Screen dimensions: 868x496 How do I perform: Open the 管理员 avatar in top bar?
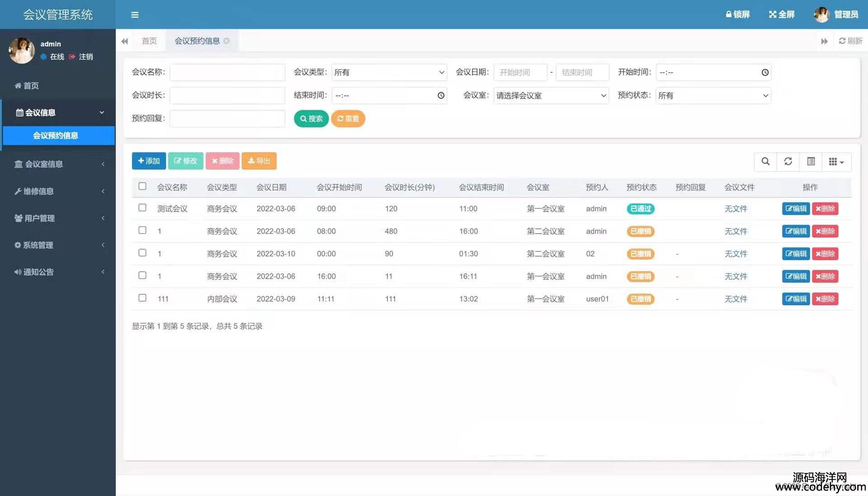click(x=821, y=14)
